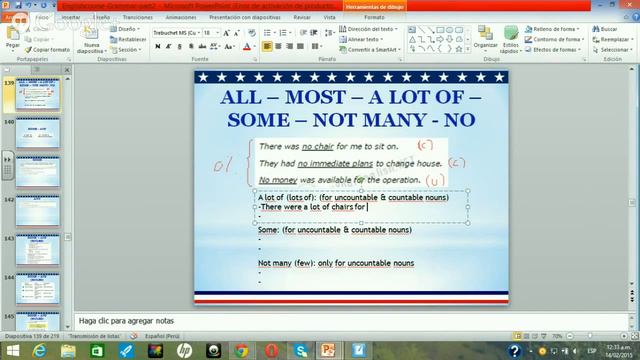Expand the shapes gallery more arrow
Screen dimensions: 640x360
pos(468,49)
